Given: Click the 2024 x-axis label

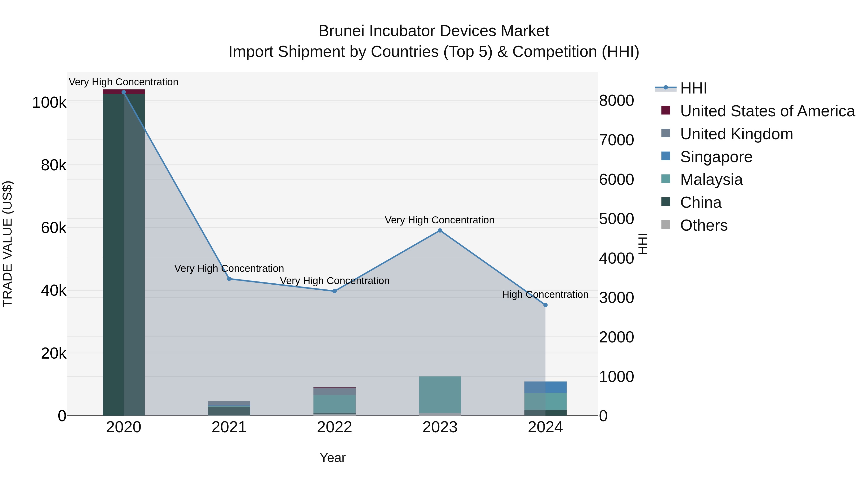Looking at the screenshot, I should pyautogui.click(x=546, y=427).
